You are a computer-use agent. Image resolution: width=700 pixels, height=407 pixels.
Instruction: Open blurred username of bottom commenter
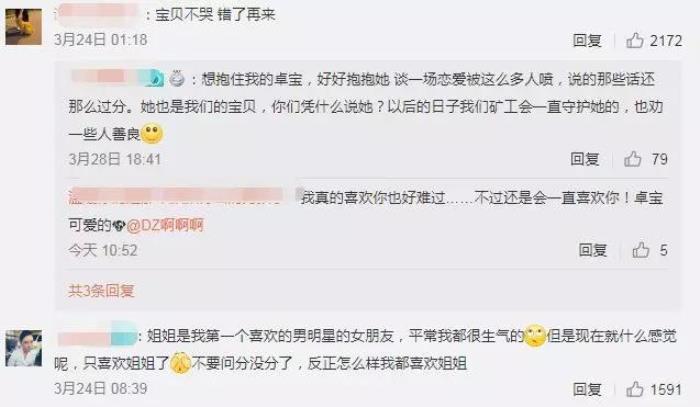(x=97, y=335)
